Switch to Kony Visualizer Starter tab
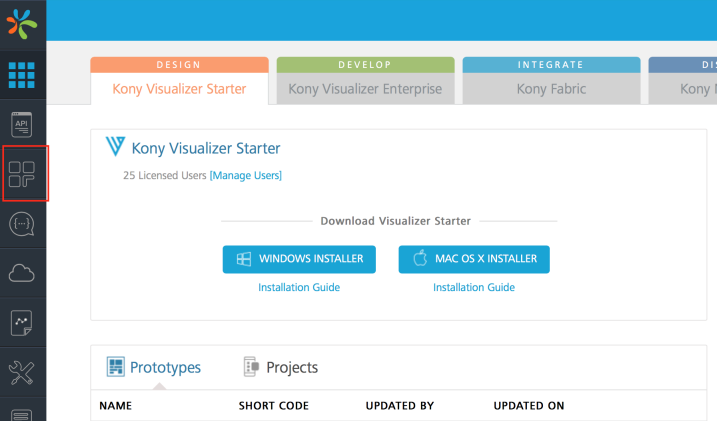This screenshot has height=421, width=717. tap(179, 80)
